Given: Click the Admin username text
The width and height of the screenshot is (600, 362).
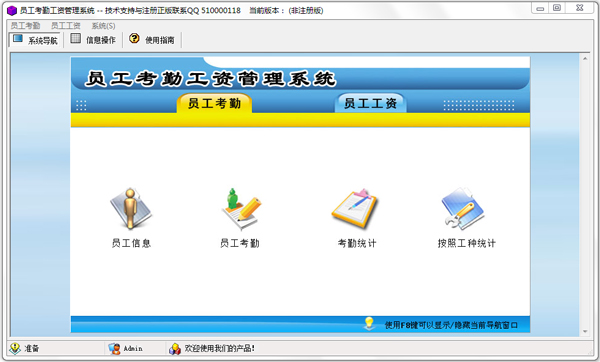Looking at the screenshot, I should point(133,349).
